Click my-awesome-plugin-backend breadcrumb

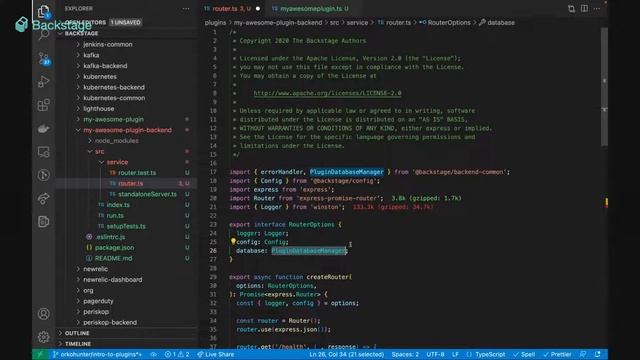278,23
